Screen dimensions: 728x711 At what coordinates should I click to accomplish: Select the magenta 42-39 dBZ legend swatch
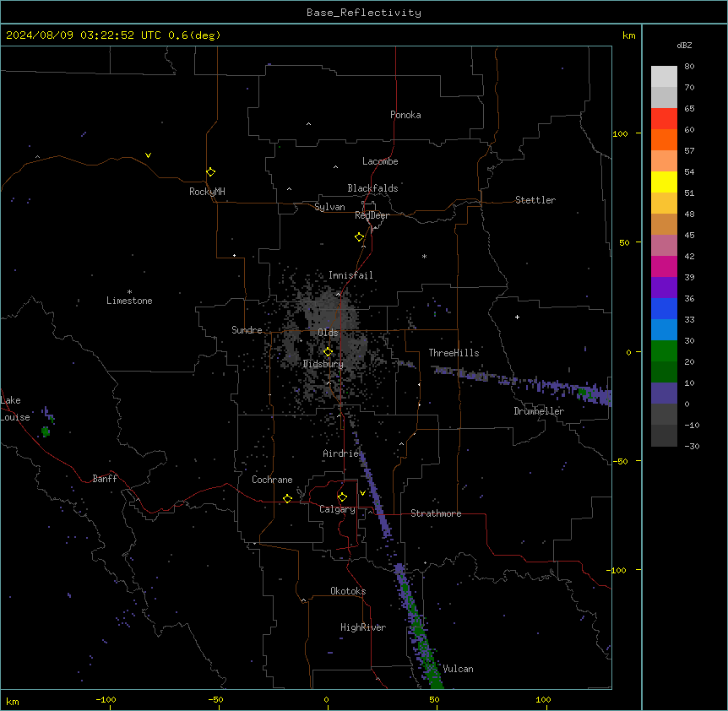click(x=664, y=266)
